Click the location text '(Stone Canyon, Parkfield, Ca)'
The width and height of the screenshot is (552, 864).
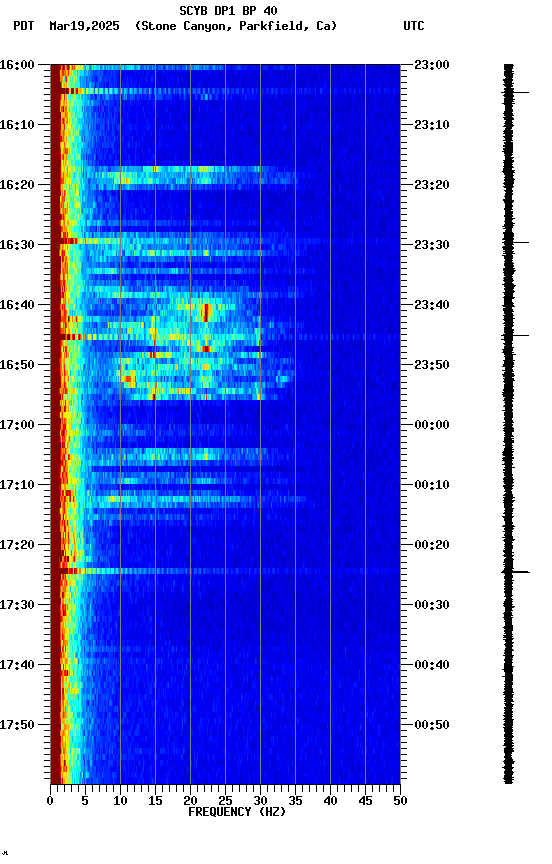(236, 26)
